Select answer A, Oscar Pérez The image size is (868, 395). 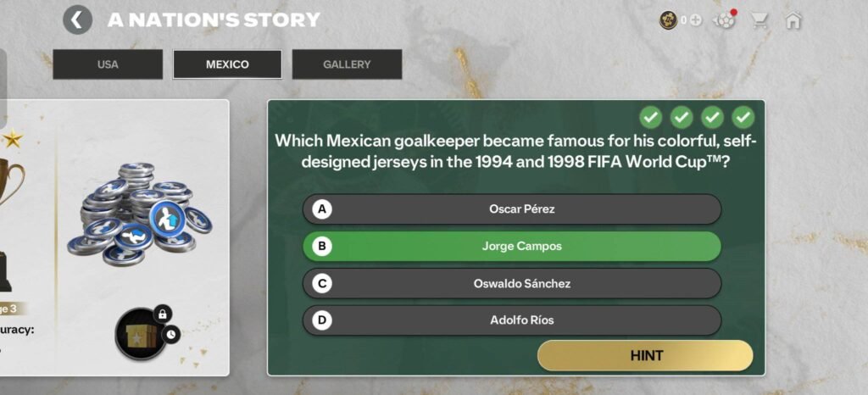click(511, 209)
